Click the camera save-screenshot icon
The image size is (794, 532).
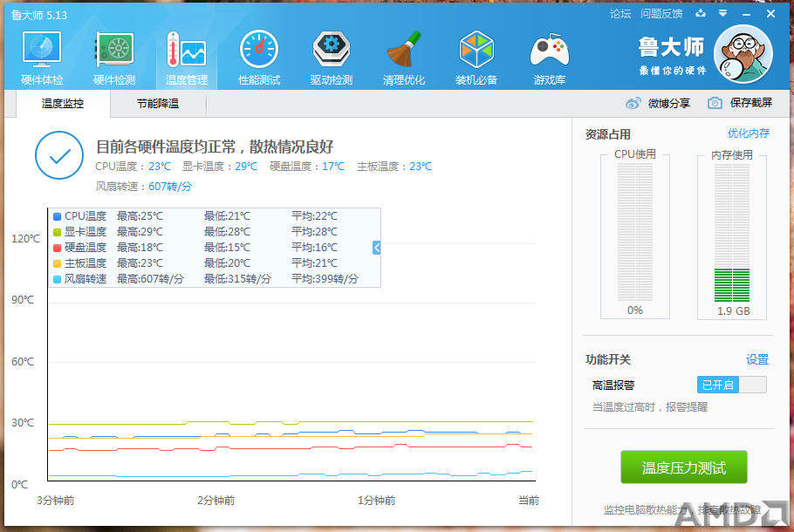point(715,103)
